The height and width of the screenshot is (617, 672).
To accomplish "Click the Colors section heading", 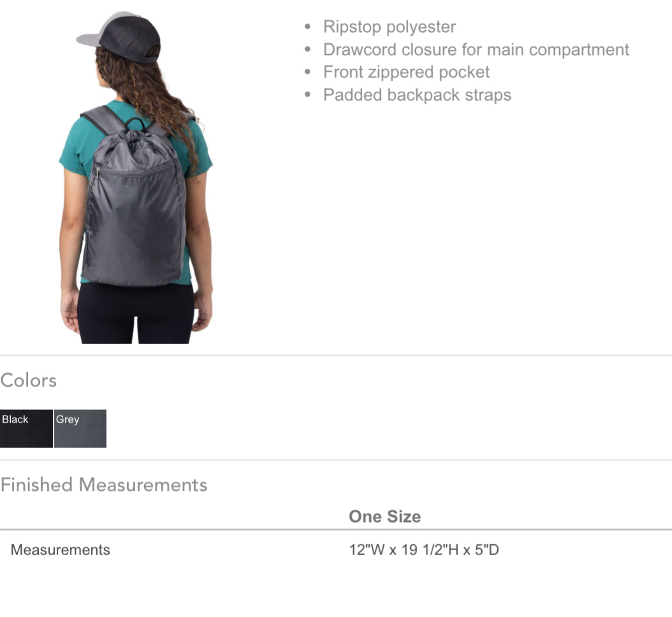I will 29,380.
